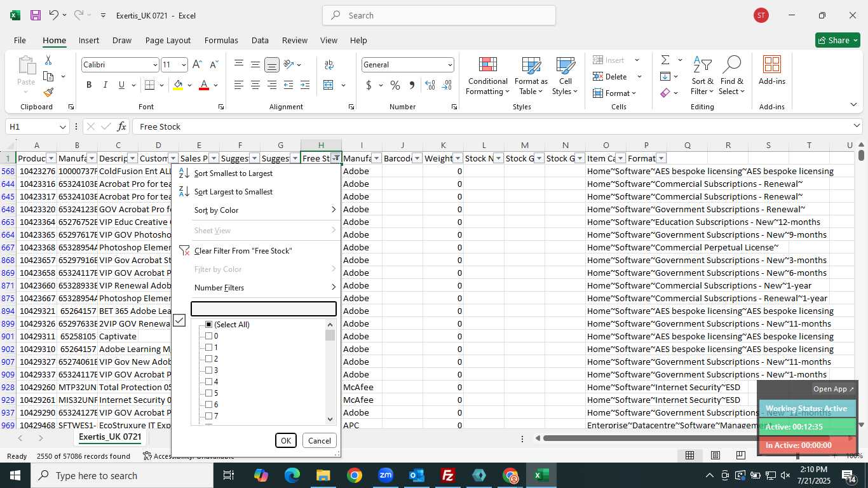This screenshot has width=868, height=488.
Task: Click the Format Painter brush icon
Action: click(x=48, y=93)
